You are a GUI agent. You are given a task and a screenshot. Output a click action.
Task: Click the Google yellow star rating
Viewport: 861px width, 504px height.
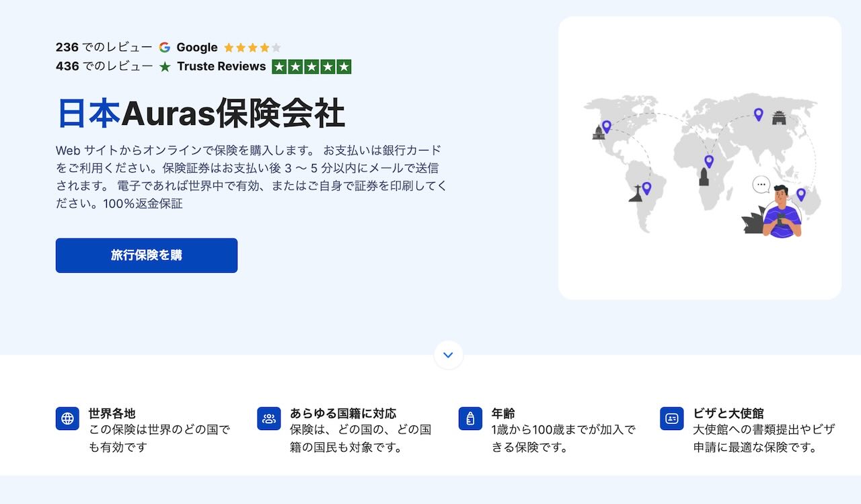coord(252,48)
